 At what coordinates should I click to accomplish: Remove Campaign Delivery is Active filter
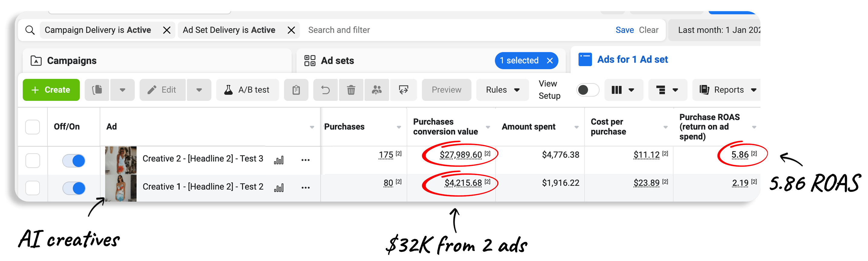[166, 30]
